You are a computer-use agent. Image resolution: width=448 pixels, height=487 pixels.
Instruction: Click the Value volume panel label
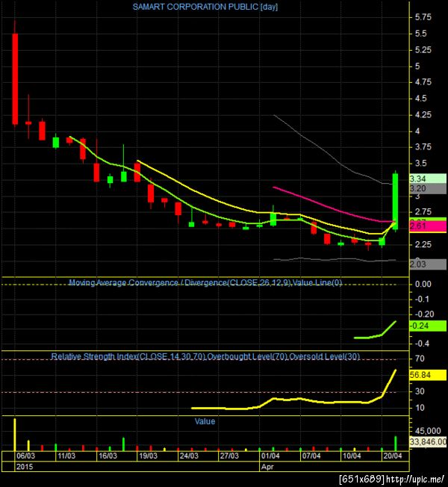(x=205, y=421)
